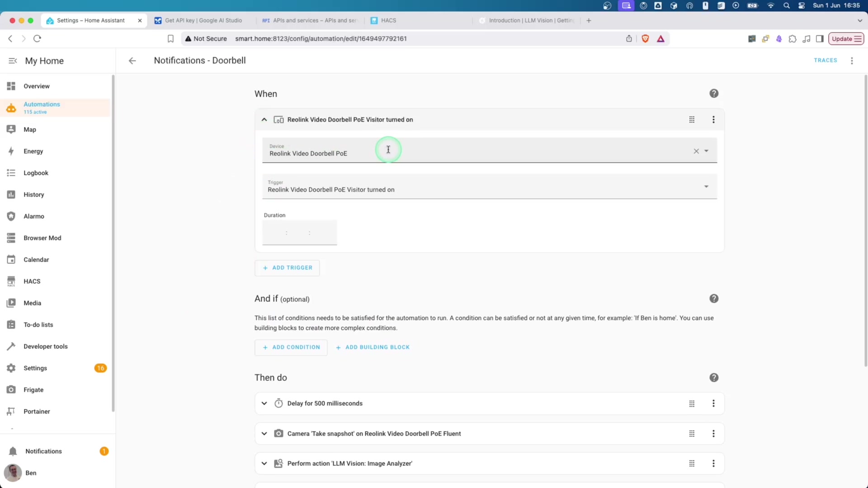868x488 pixels.
Task: Click the When section help icon
Action: coord(714,94)
